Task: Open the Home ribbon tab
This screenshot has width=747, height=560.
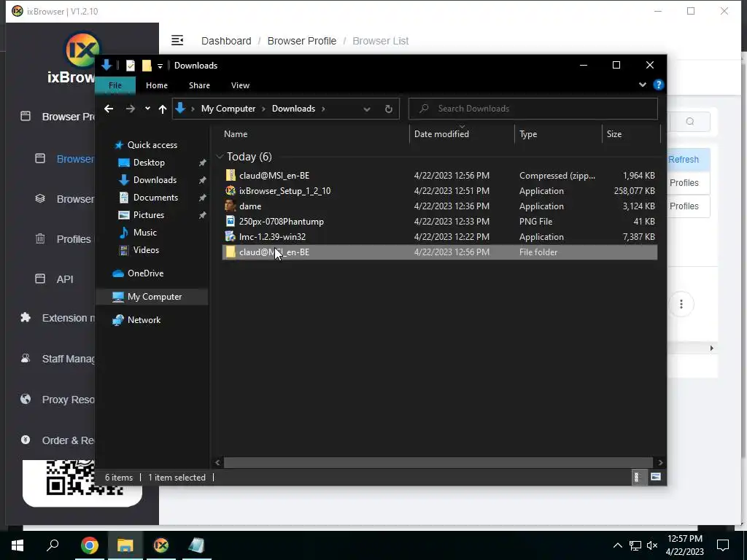Action: (x=157, y=85)
